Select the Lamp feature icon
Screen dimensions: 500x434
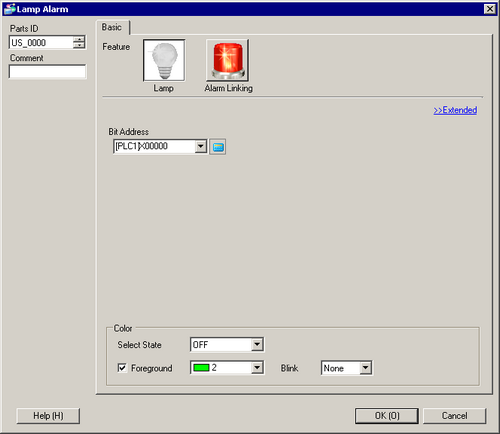click(164, 60)
